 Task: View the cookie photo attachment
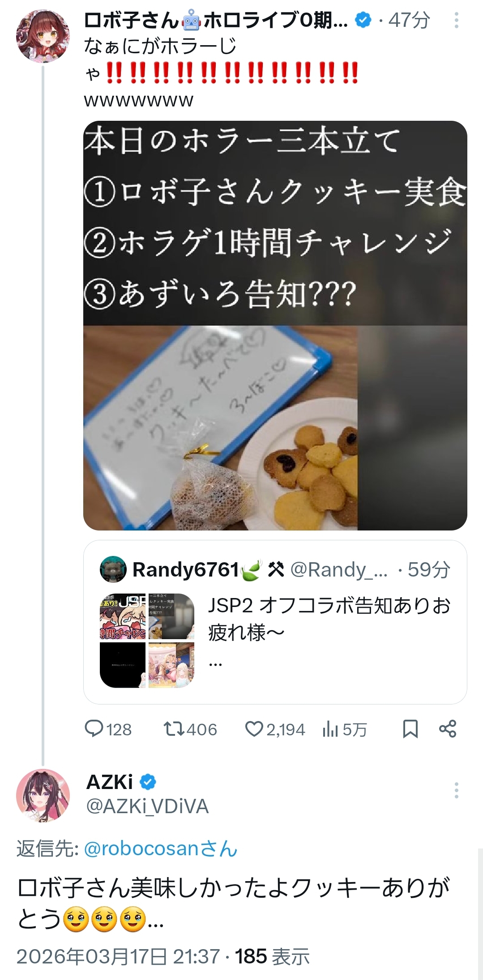click(275, 325)
